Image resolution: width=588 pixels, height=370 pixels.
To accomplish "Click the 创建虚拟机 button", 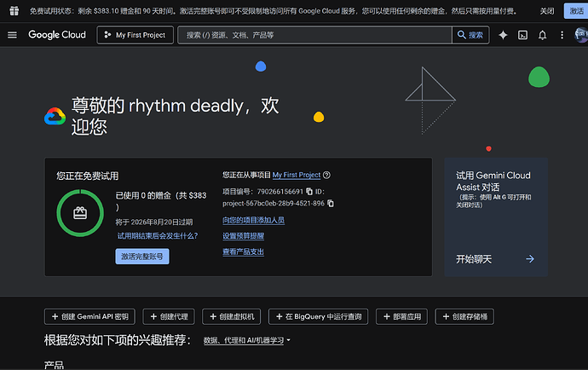I will [x=232, y=316].
